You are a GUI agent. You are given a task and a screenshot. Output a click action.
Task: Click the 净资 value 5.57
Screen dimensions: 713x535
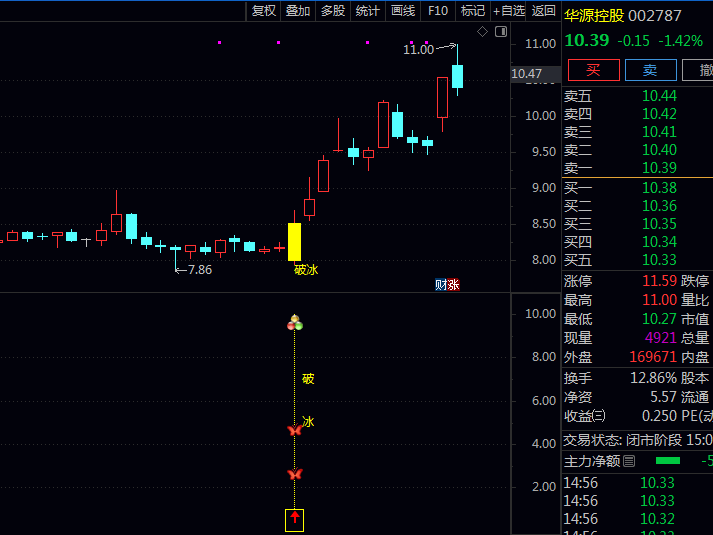coord(663,397)
